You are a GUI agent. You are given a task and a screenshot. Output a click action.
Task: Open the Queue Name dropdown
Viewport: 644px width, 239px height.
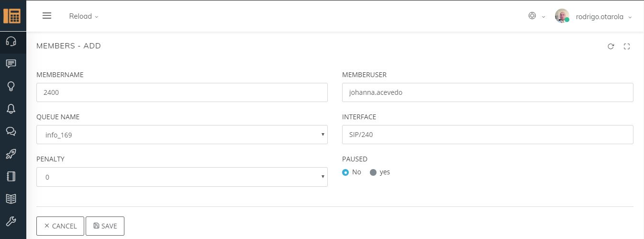point(182,135)
